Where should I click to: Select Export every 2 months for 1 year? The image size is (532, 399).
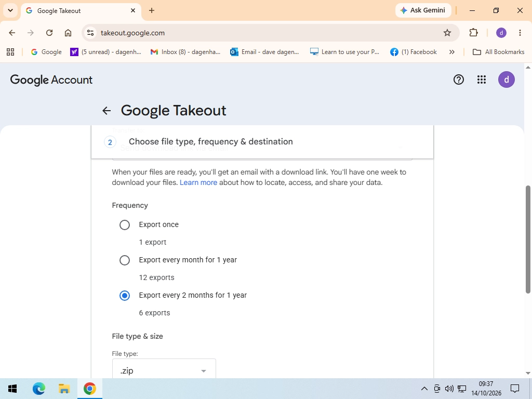coord(125,296)
